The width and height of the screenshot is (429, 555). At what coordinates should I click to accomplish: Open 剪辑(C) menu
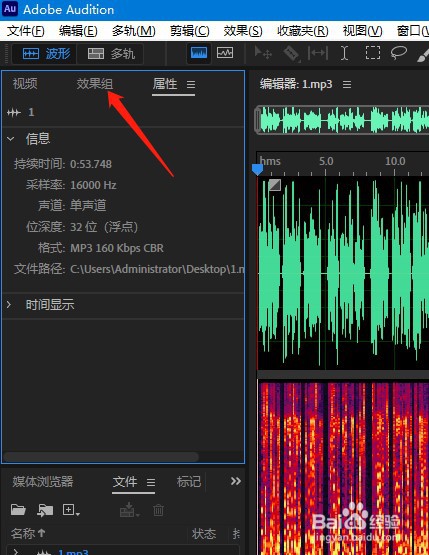[x=189, y=31]
